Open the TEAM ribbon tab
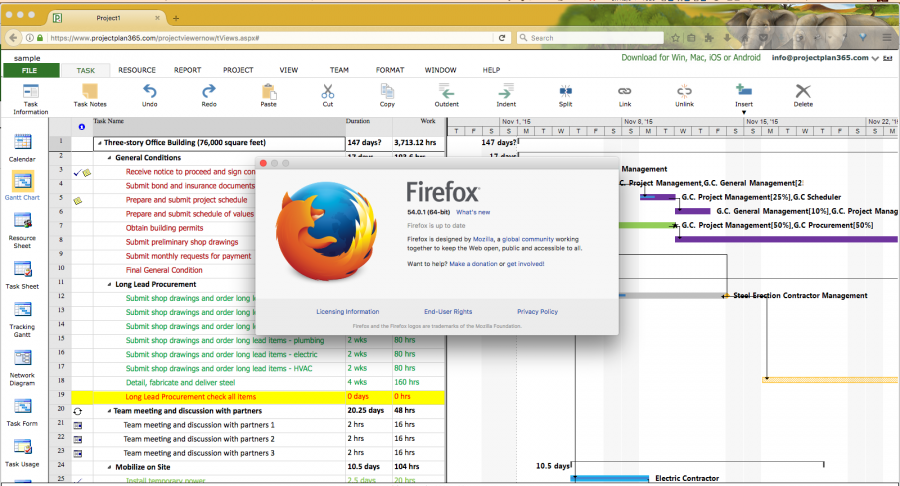This screenshot has width=900, height=486. point(339,70)
